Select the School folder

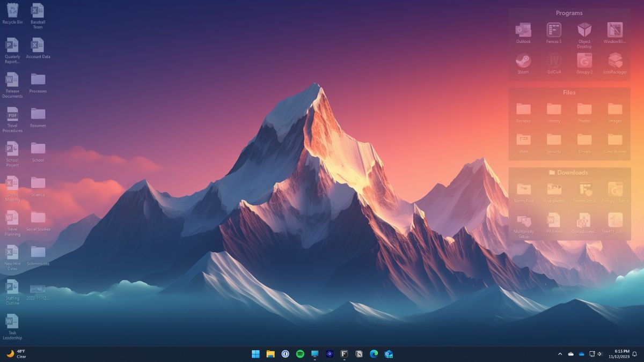click(x=38, y=152)
